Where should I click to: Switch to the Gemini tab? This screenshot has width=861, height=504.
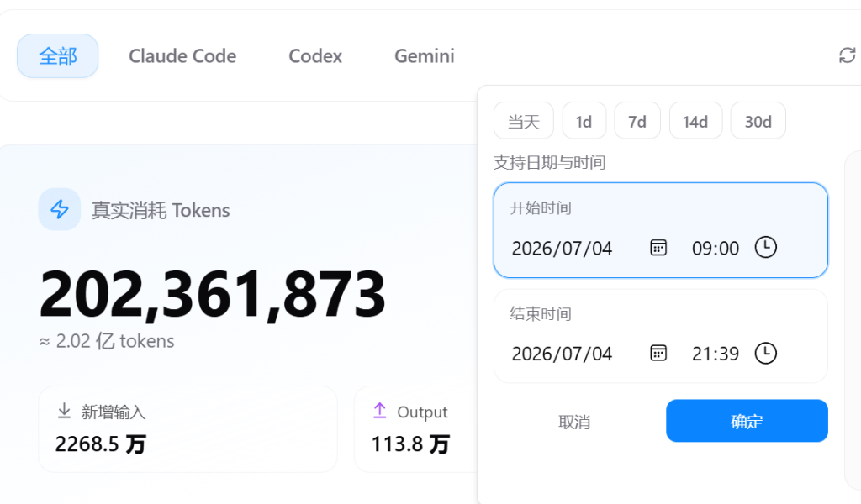[425, 56]
